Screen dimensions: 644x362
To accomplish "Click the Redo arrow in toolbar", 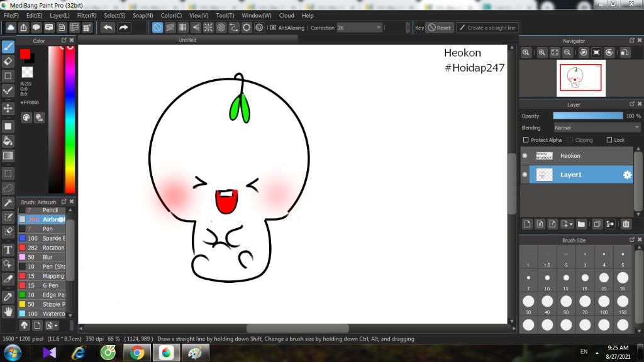I will click(x=123, y=28).
